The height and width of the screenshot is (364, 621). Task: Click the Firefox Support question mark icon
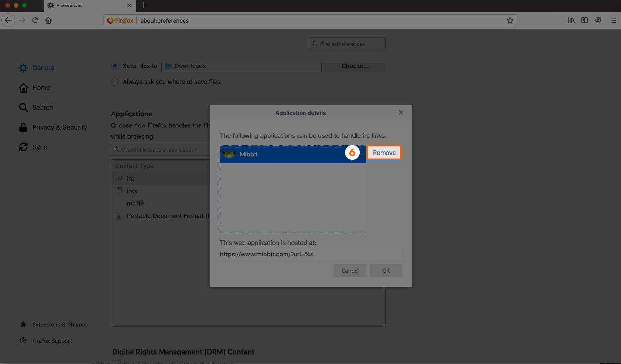(x=23, y=340)
